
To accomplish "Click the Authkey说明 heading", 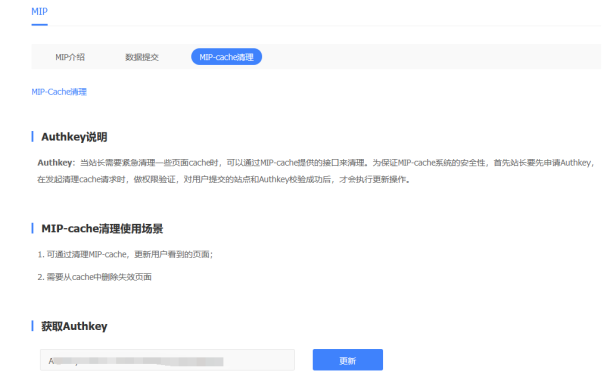I will coord(74,137).
